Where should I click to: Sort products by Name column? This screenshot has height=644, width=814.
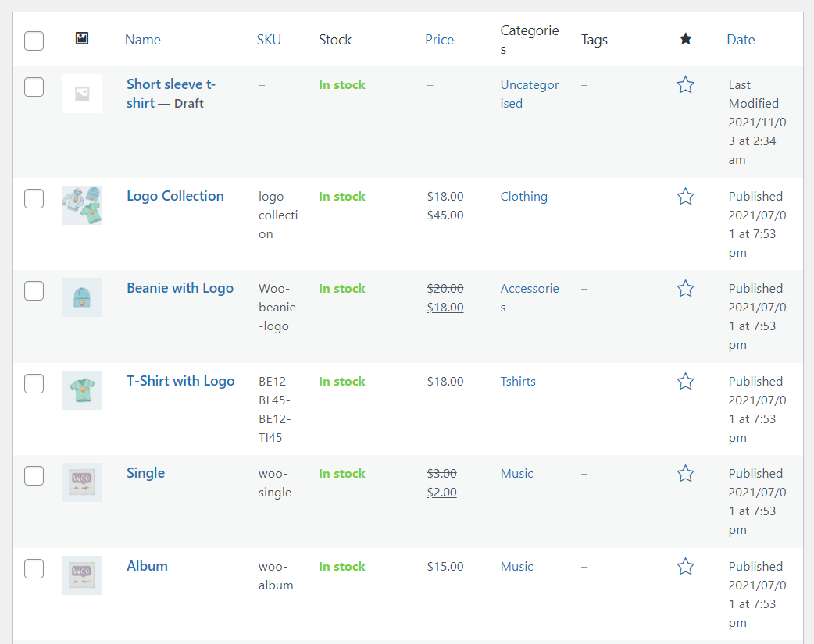[142, 40]
